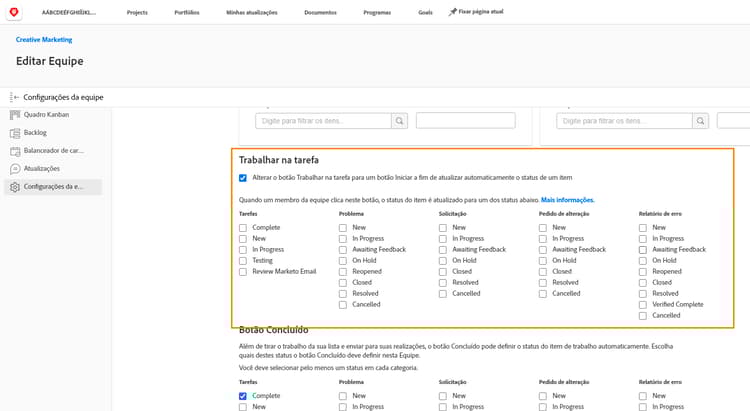Open the Goals menu item

(x=425, y=12)
